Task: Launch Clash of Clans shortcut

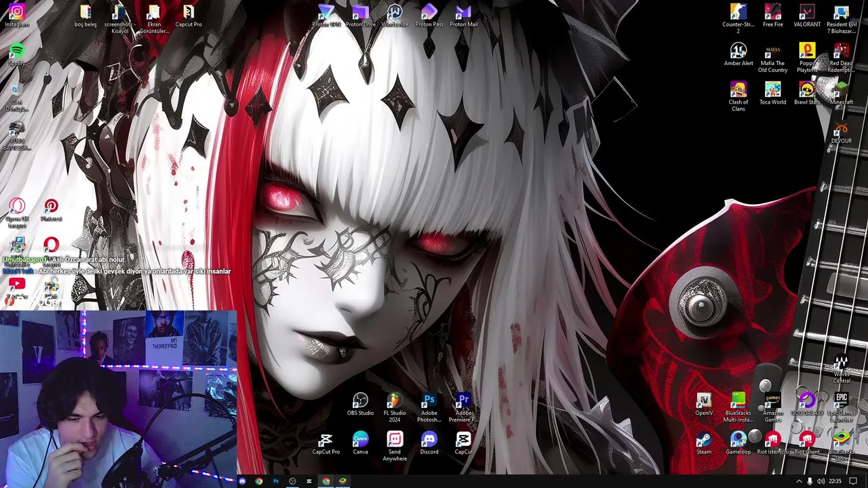Action: point(738,96)
